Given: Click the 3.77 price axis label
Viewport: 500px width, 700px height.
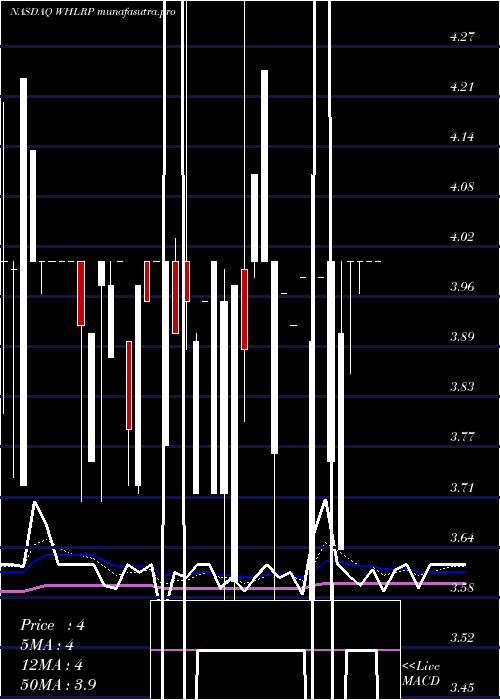Looking at the screenshot, I should point(462,437).
